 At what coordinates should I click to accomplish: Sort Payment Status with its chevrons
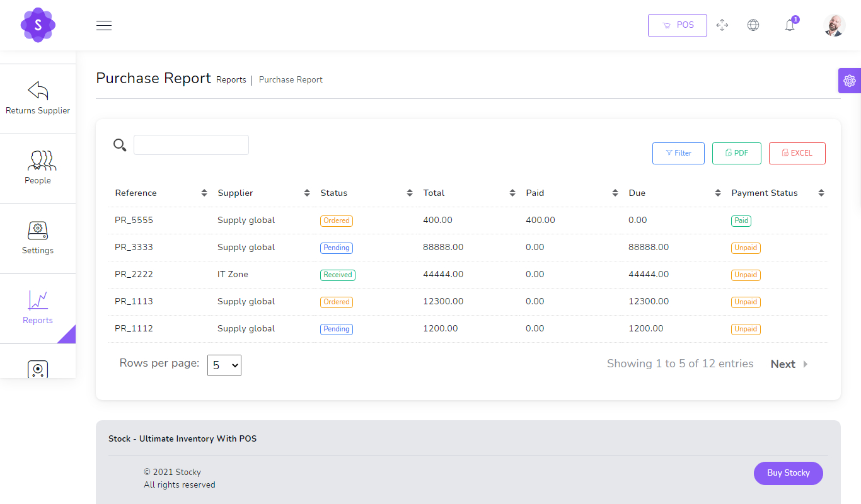821,193
